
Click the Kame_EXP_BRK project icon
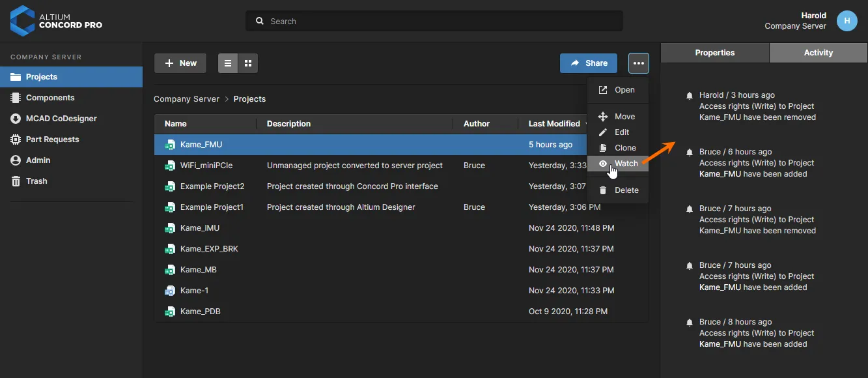tap(170, 249)
